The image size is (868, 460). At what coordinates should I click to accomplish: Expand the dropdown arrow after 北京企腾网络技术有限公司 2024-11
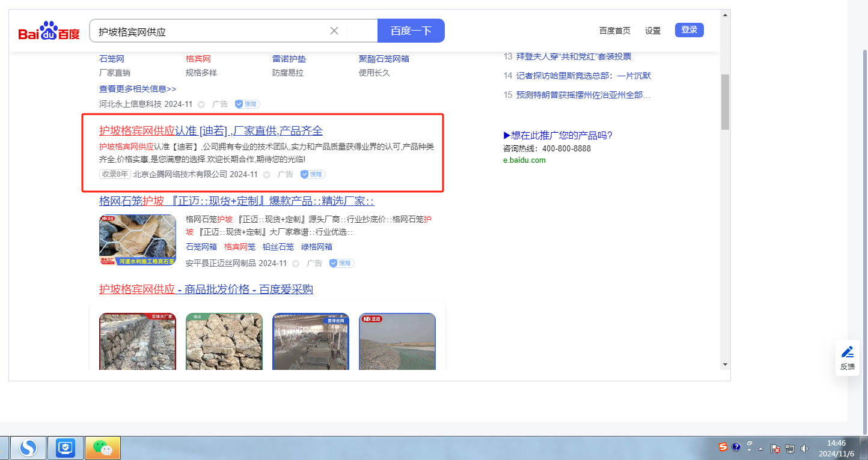pyautogui.click(x=266, y=175)
